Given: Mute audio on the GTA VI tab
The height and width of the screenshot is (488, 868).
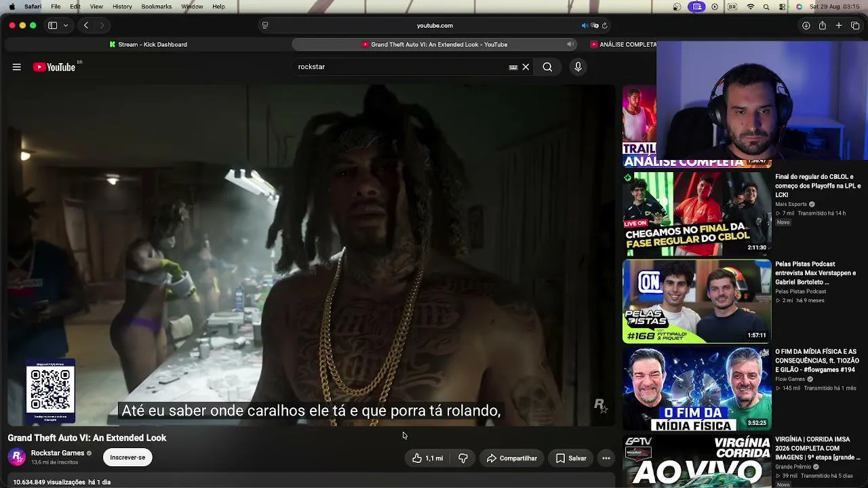Looking at the screenshot, I should (570, 45).
